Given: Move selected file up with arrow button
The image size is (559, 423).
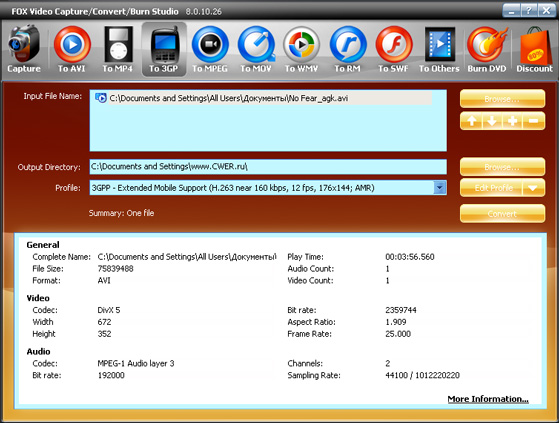Looking at the screenshot, I should click(471, 121).
